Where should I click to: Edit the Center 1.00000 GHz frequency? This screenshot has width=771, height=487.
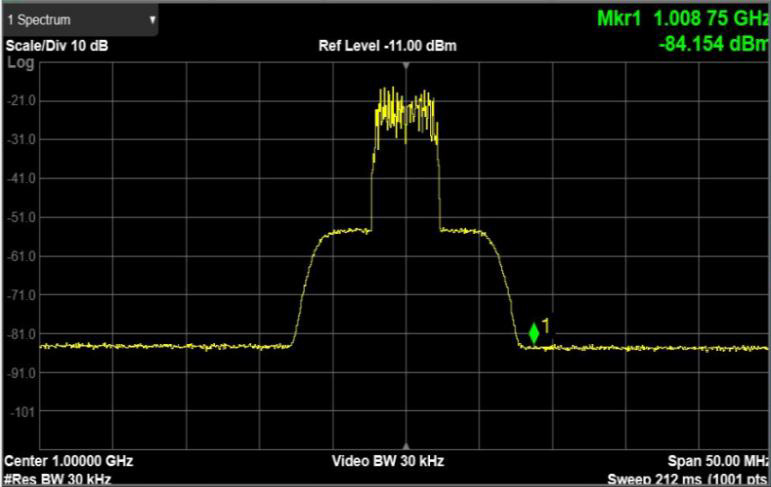(68, 462)
